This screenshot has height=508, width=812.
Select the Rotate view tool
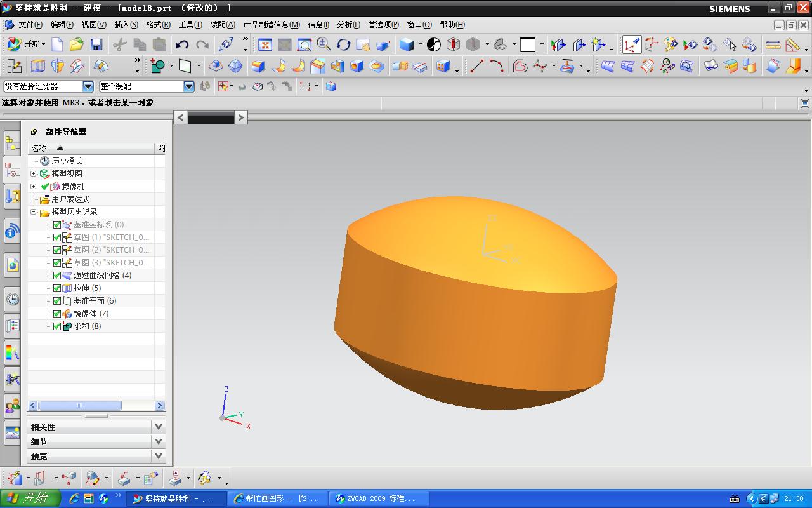click(344, 44)
